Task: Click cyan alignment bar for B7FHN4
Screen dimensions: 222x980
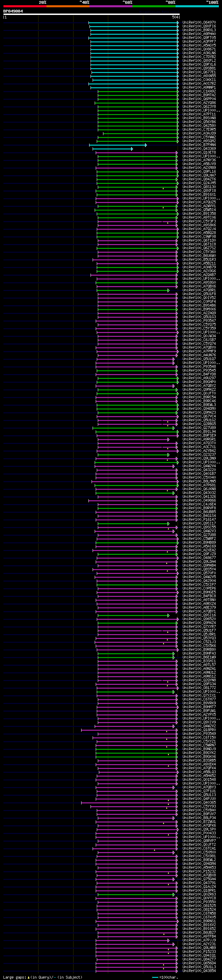Action: point(118,145)
